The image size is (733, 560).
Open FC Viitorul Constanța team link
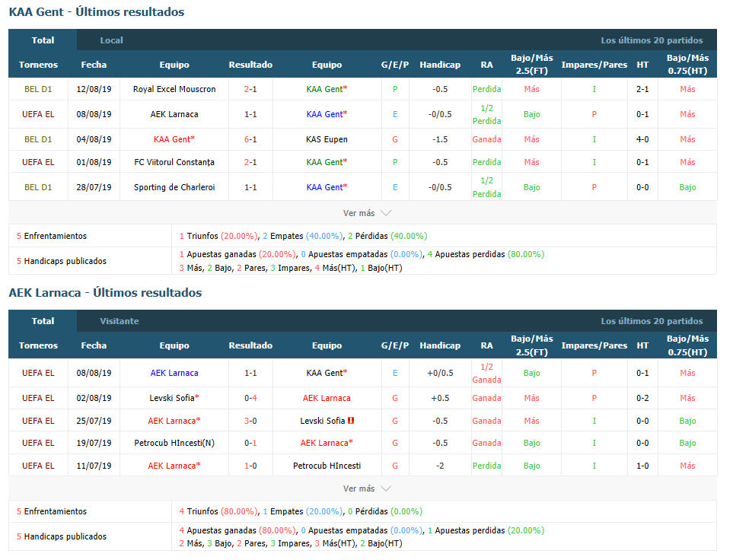pos(174,162)
